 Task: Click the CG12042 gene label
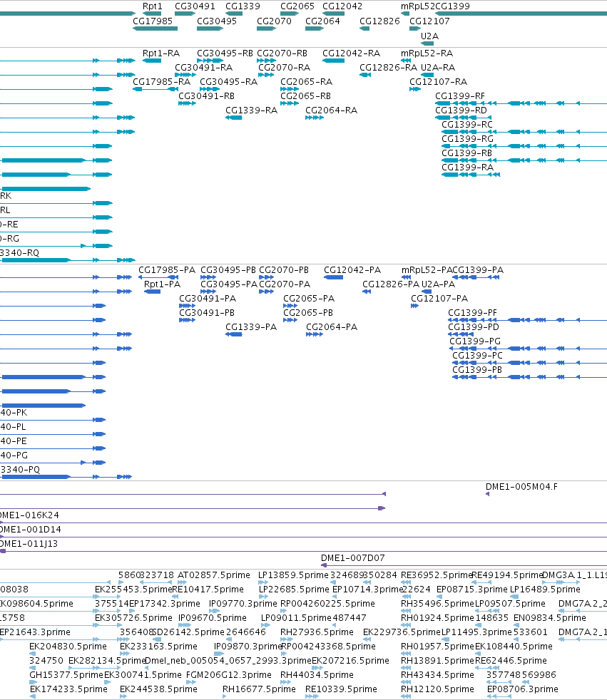click(342, 6)
